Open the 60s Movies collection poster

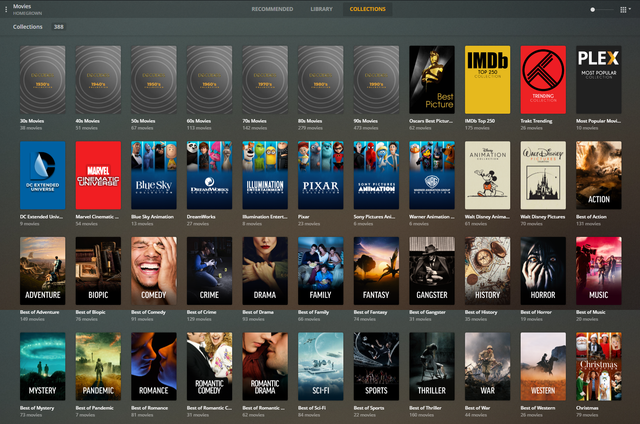click(x=209, y=80)
